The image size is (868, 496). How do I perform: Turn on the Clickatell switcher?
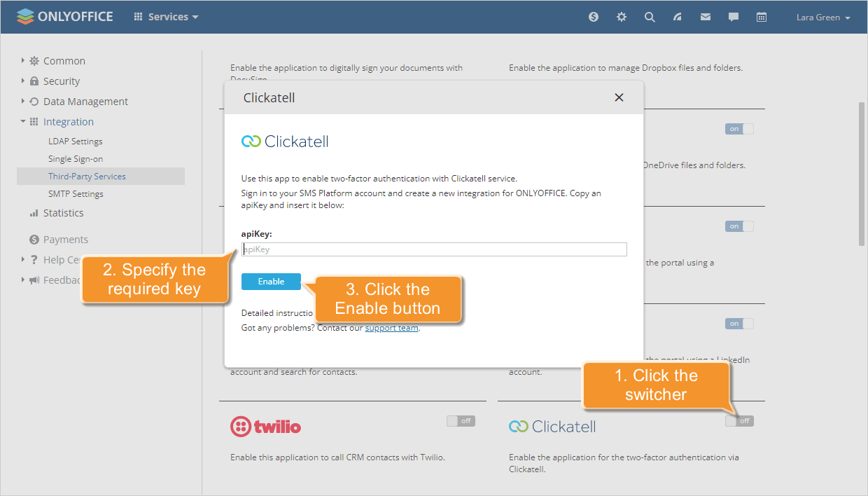[x=739, y=420]
